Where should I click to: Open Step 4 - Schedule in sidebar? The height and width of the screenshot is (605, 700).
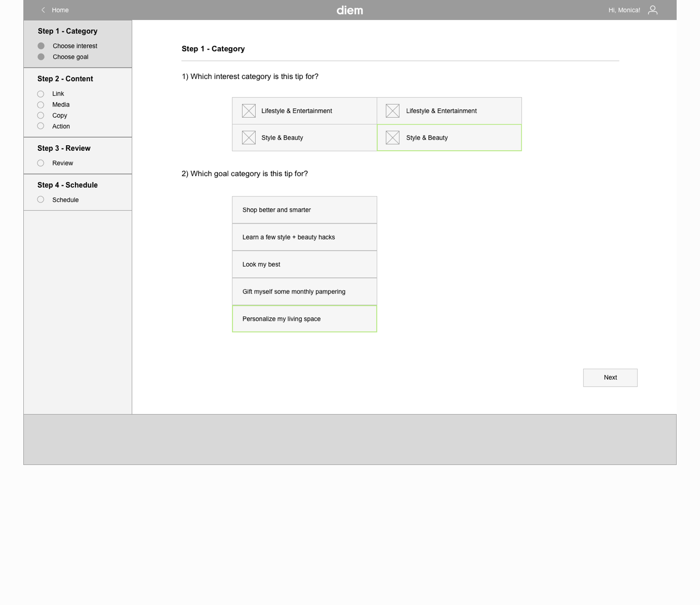[68, 185]
